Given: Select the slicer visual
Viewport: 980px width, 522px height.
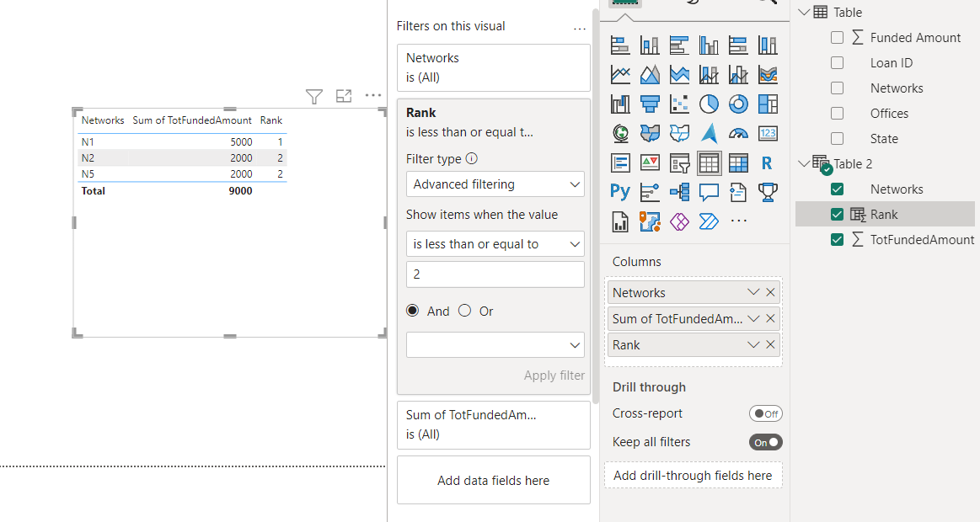Looking at the screenshot, I should point(679,163).
